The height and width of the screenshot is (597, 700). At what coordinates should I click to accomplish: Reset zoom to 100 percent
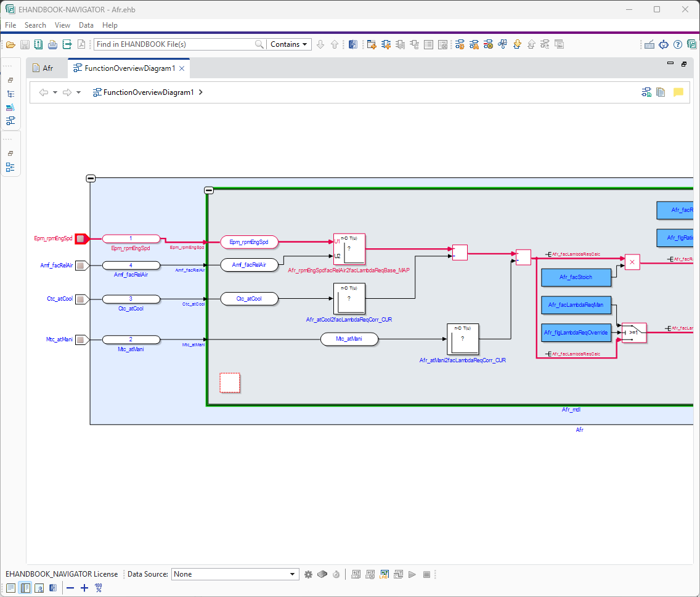tap(99, 588)
